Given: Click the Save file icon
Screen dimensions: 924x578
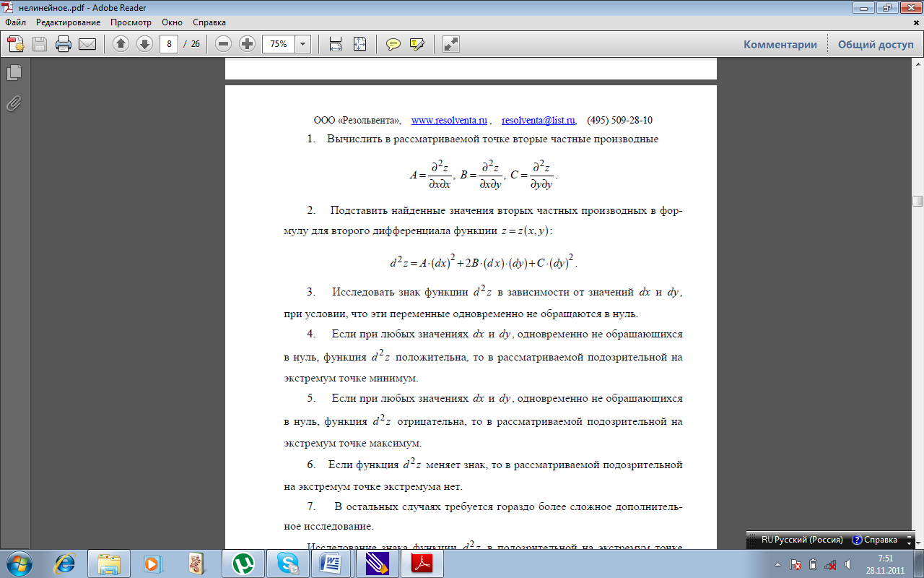Looking at the screenshot, I should point(39,44).
